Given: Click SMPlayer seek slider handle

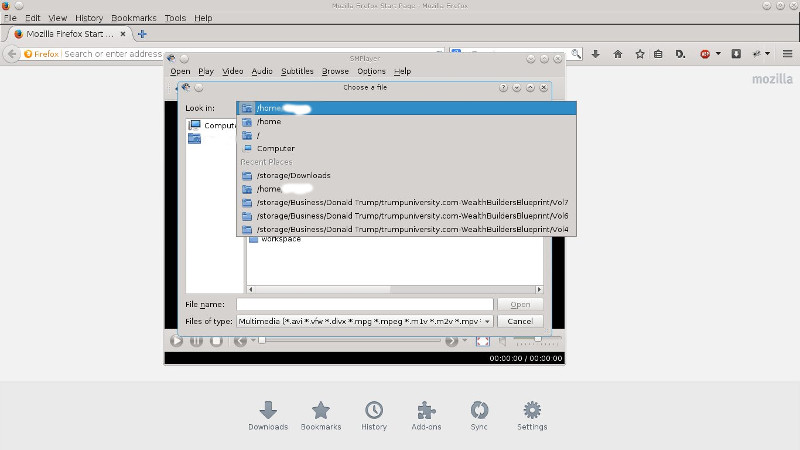Looking at the screenshot, I should click(262, 340).
